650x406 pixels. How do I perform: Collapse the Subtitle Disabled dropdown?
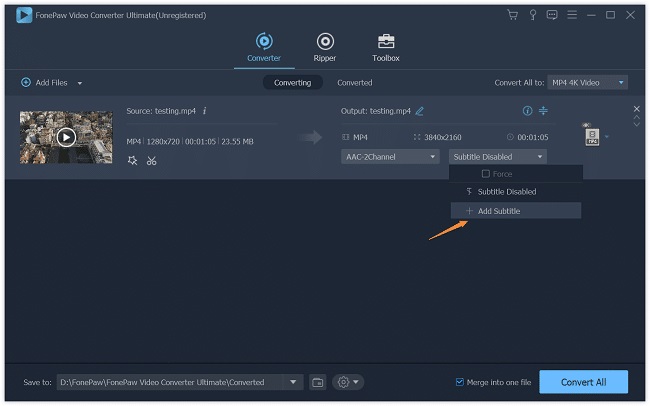click(497, 157)
